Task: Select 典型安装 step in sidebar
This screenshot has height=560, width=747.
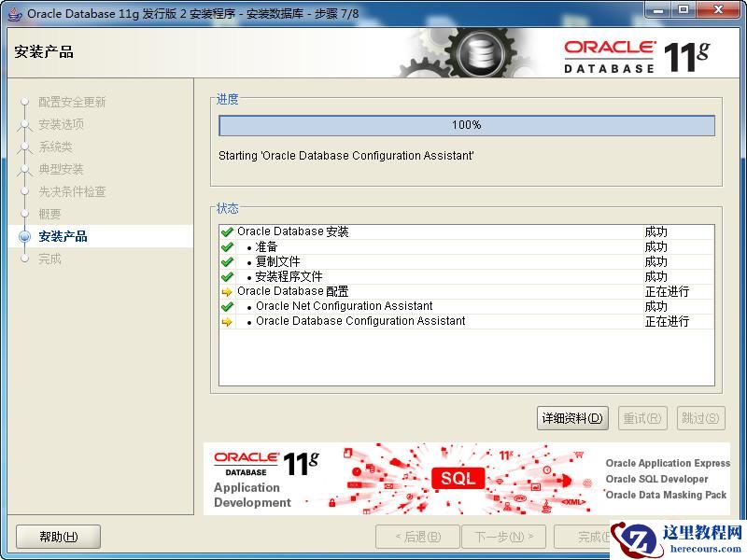Action: pos(61,169)
